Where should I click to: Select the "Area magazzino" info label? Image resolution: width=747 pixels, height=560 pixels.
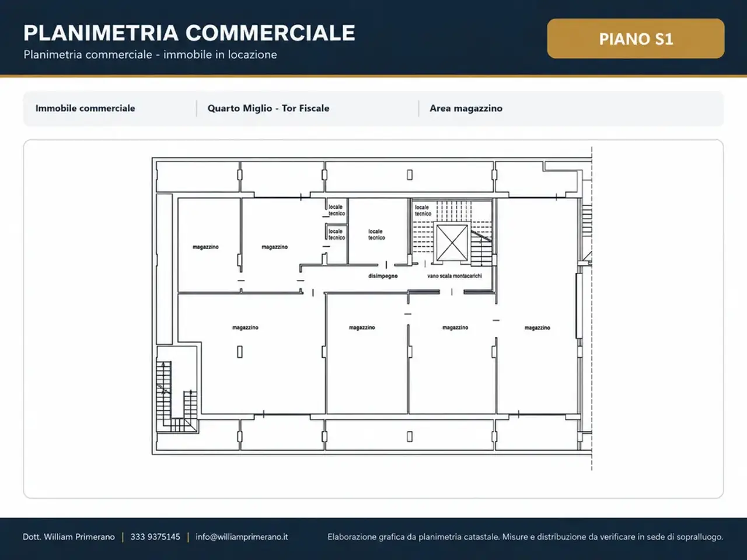click(466, 108)
